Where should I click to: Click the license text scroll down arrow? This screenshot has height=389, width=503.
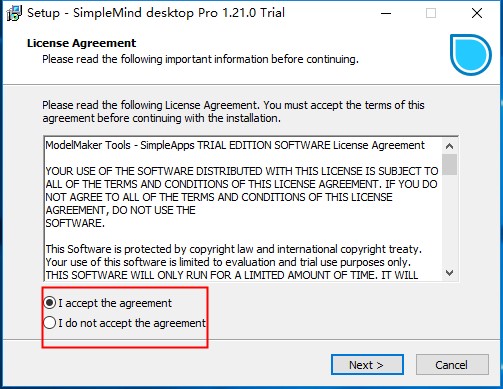(x=449, y=273)
